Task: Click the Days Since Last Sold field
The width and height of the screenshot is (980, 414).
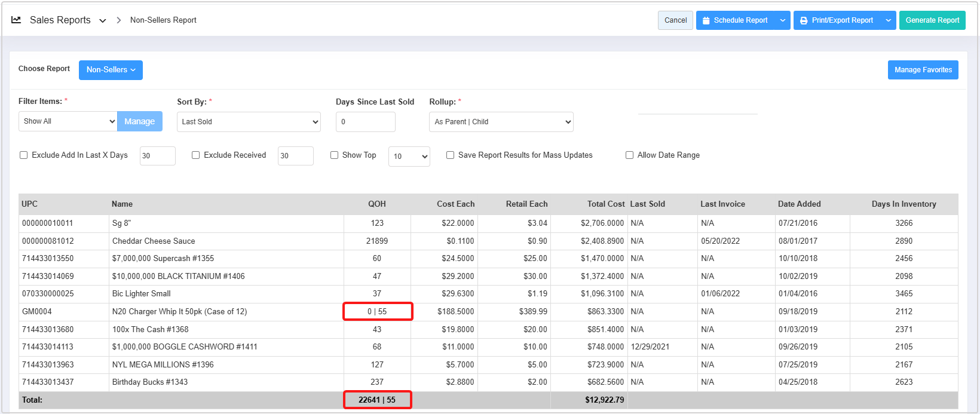Action: click(365, 122)
